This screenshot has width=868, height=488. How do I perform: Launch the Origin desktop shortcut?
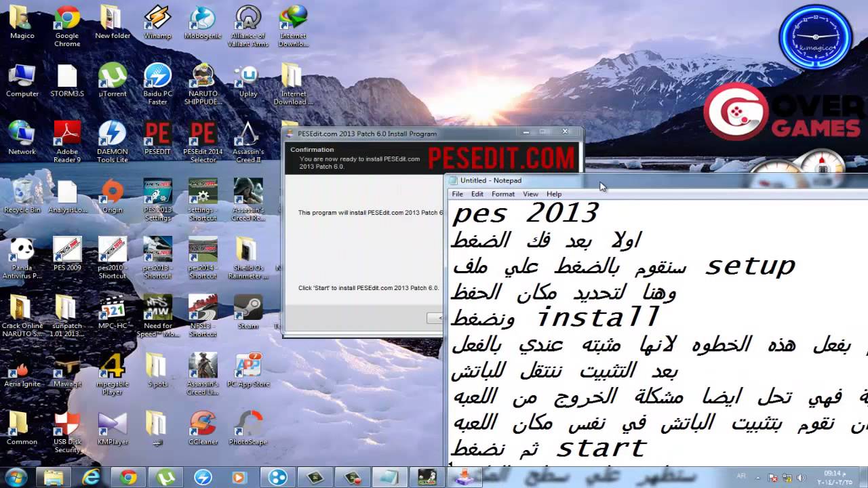pos(113,197)
